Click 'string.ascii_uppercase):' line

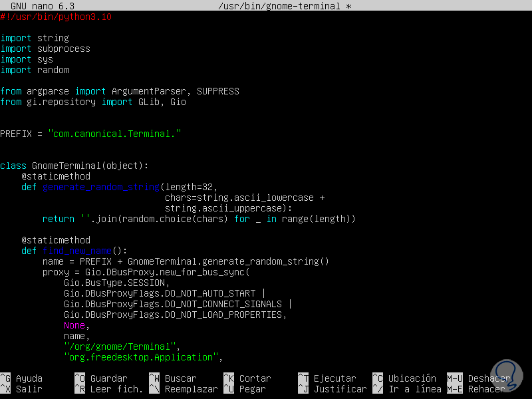click(x=228, y=208)
